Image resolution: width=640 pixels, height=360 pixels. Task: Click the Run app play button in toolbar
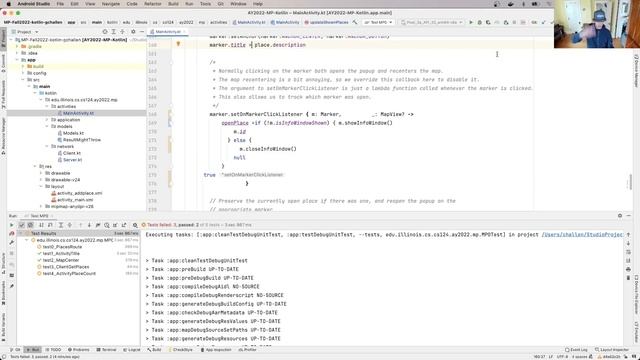point(471,22)
